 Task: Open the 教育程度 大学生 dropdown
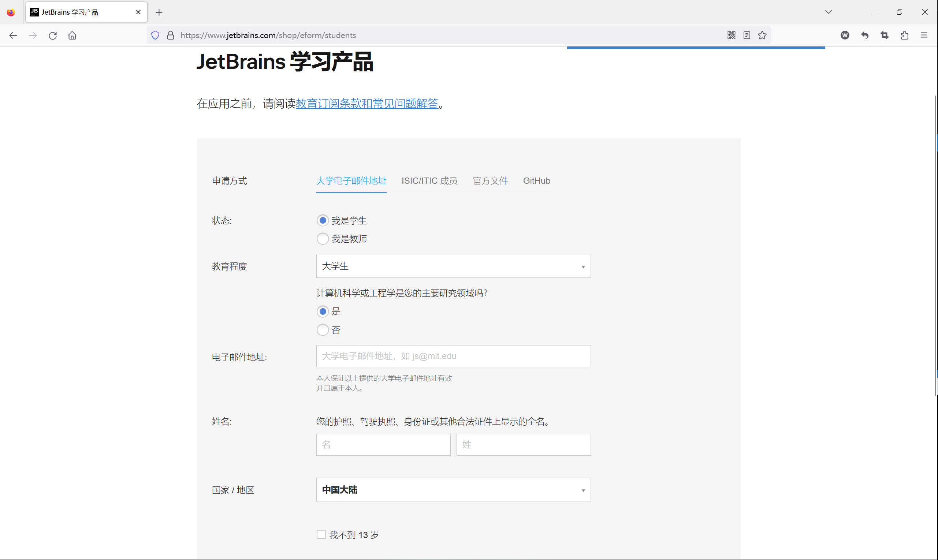pyautogui.click(x=453, y=266)
